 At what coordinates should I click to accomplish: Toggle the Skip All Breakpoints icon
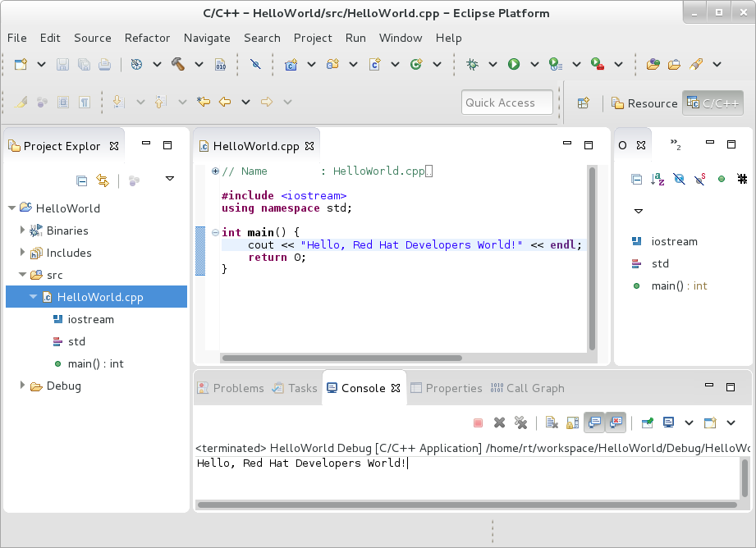[x=255, y=64]
